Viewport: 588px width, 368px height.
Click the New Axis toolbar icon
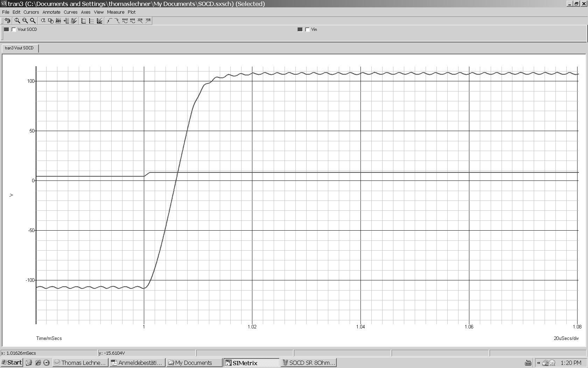[91, 21]
